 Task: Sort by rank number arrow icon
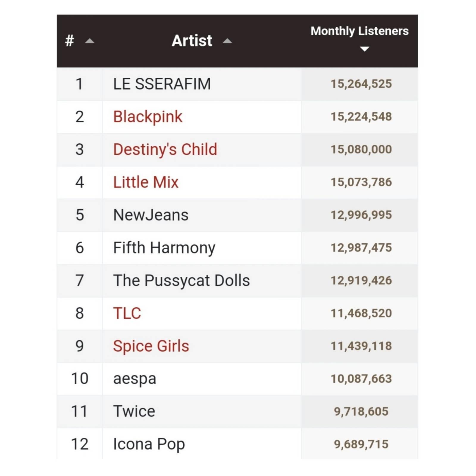pyautogui.click(x=90, y=41)
